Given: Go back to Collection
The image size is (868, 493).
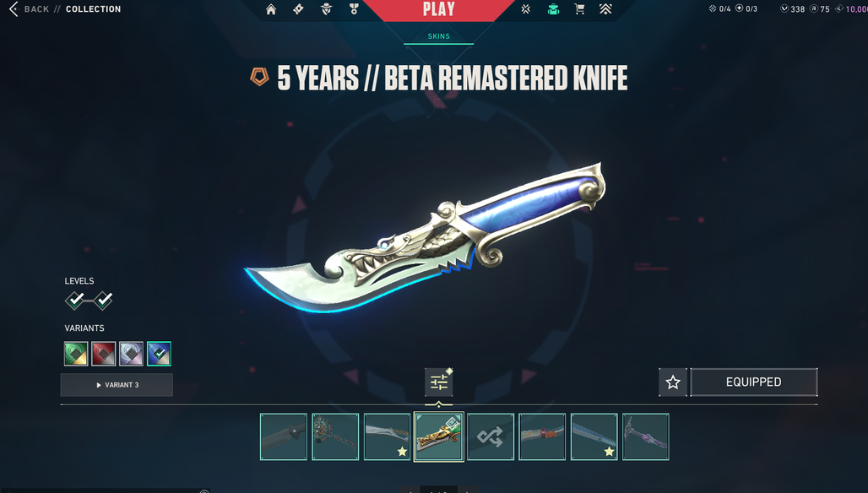Looking at the screenshot, I should (65, 8).
